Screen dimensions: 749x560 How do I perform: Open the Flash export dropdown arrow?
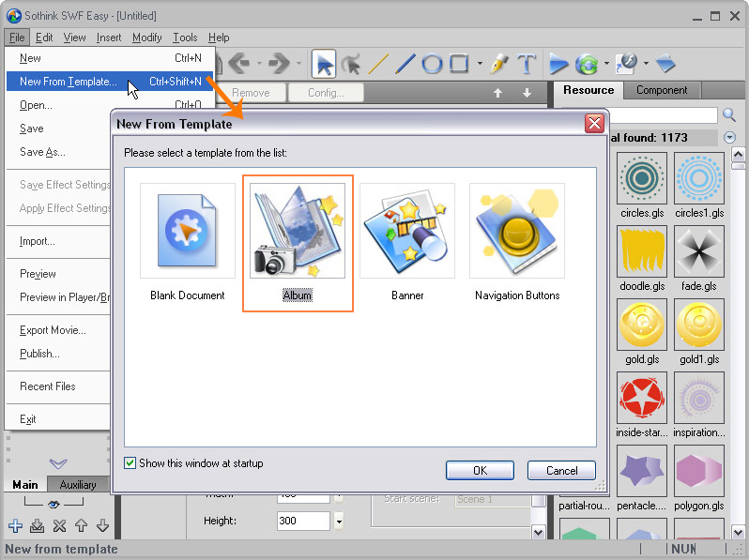[646, 63]
